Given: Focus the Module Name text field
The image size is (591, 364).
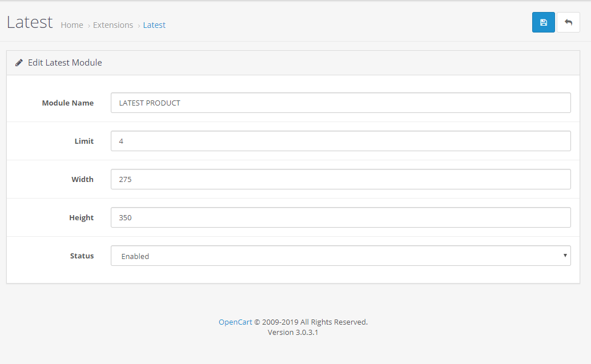Looking at the screenshot, I should pos(340,103).
